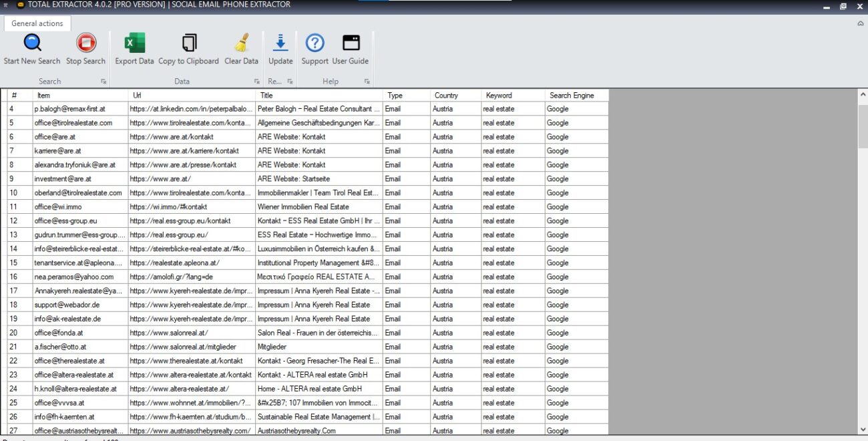Collapse the ribbon using top-right chevron
The width and height of the screenshot is (868, 441).
click(860, 23)
